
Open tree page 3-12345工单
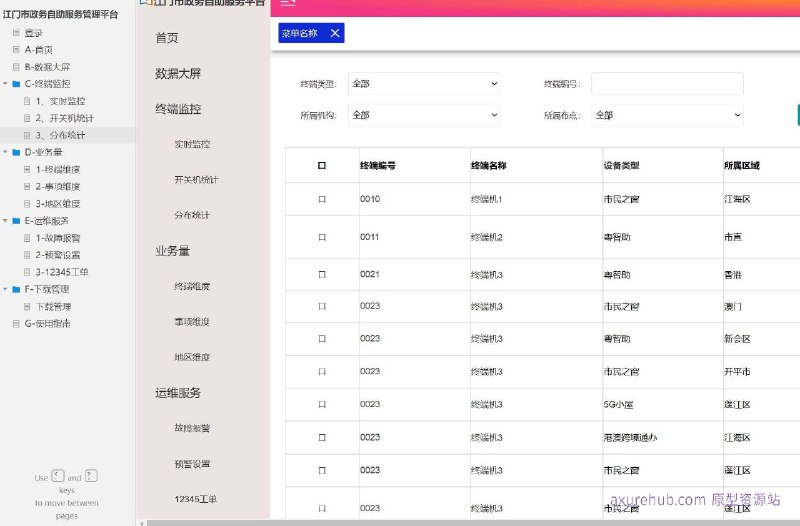coord(62,272)
